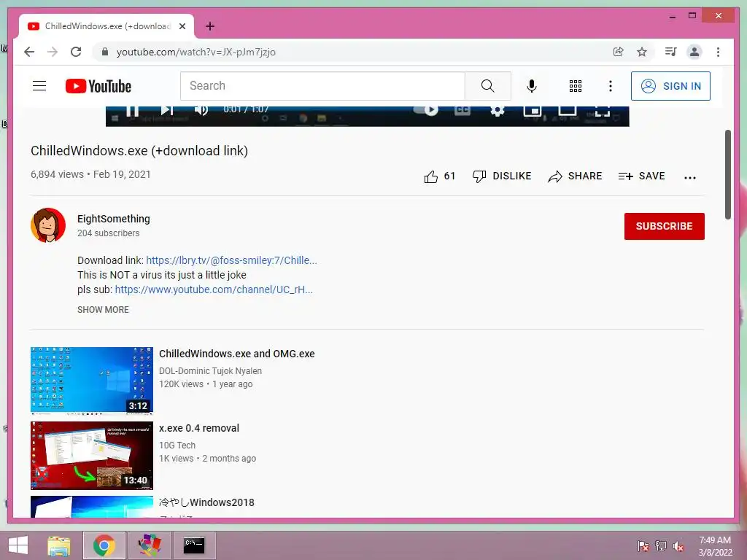The height and width of the screenshot is (560, 747).
Task: Click SHARE under the video
Action: pos(575,176)
